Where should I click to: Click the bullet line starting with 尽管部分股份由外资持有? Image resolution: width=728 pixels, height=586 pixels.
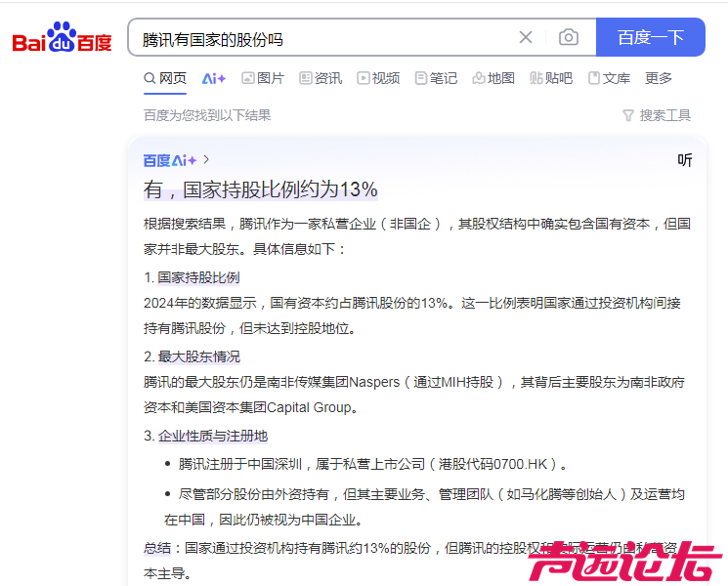[x=424, y=507]
